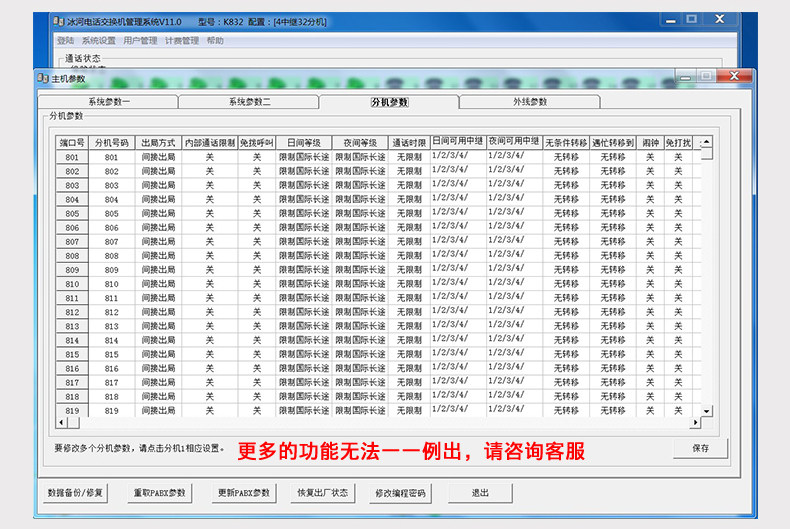Click the 内部通话限制 column header
Image resolution: width=790 pixels, height=529 pixels.
210,143
